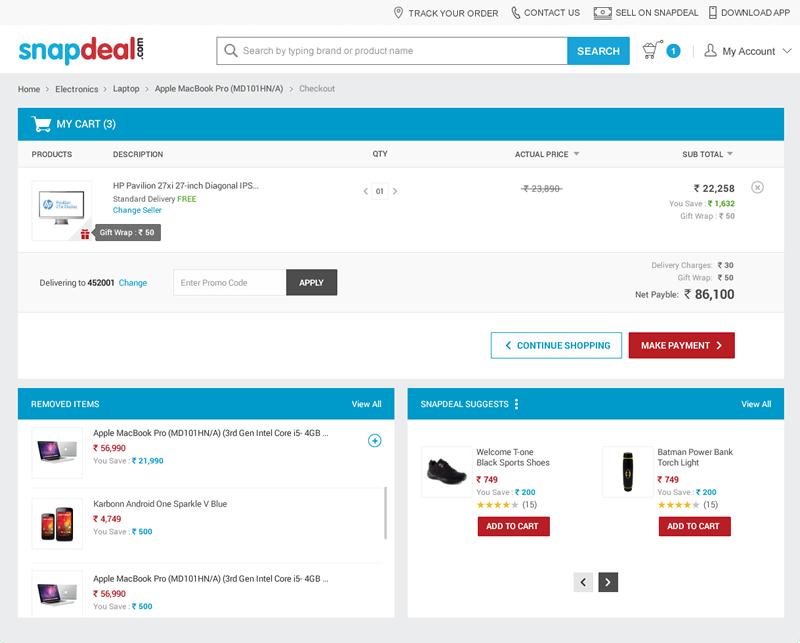Click the Enter Promo Code field
The width and height of the screenshot is (800, 643).
tap(230, 283)
